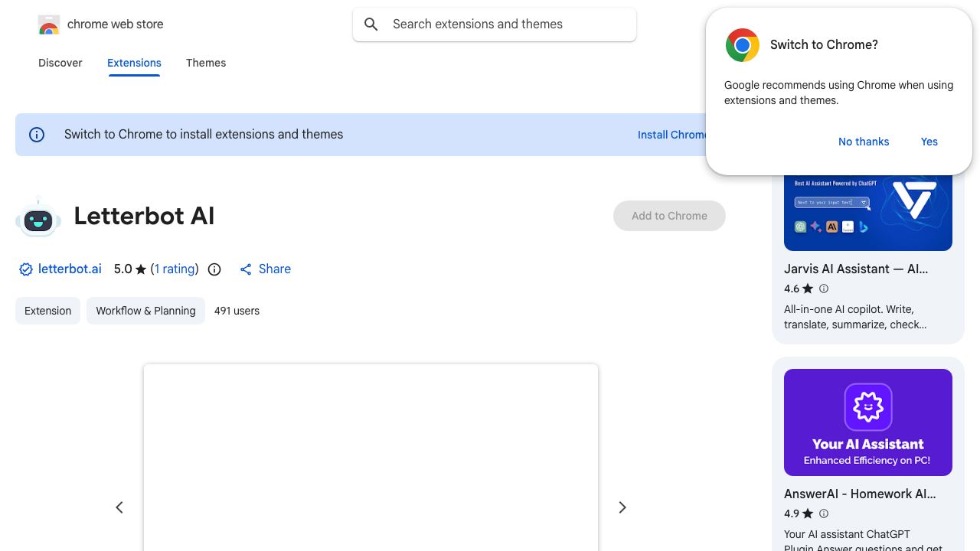Click the Chrome logo in popup
Image resolution: width=980 pixels, height=551 pixels.
(743, 45)
